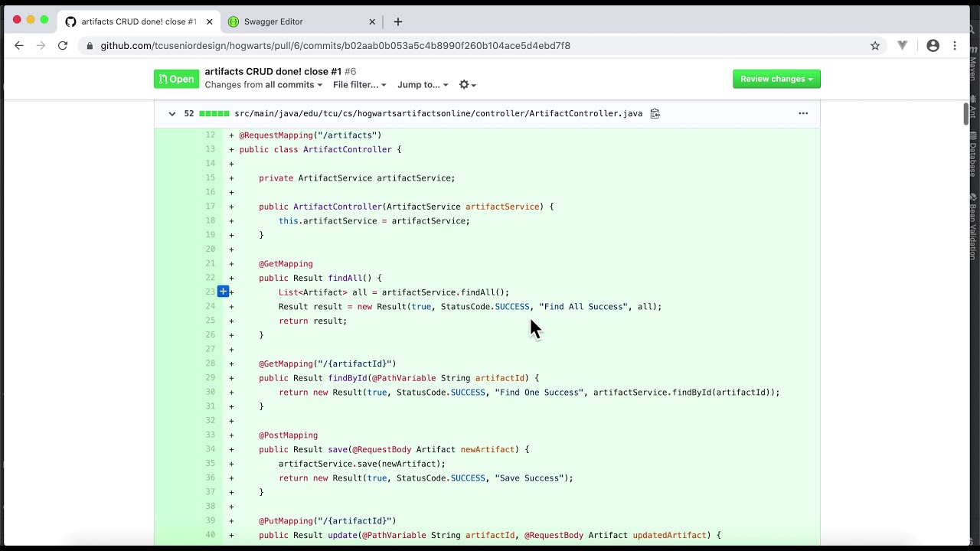Click the 'artifactService.save(newArtifact);' line

[361, 464]
